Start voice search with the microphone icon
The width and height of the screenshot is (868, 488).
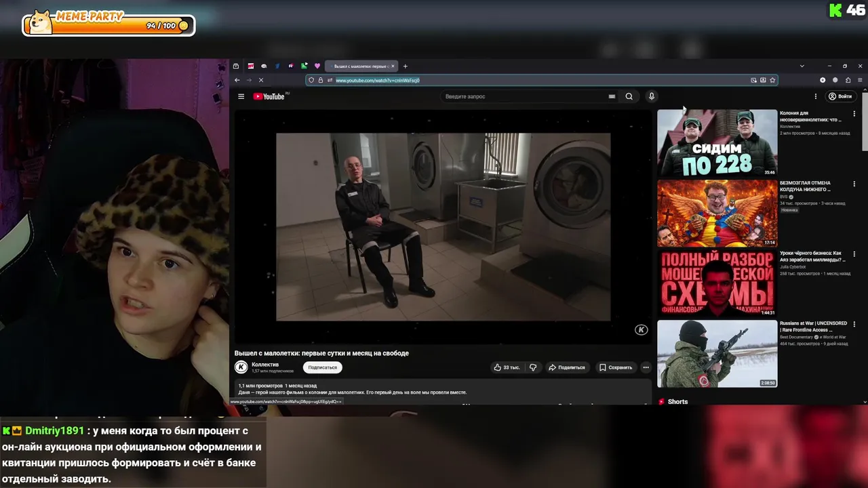(x=651, y=96)
